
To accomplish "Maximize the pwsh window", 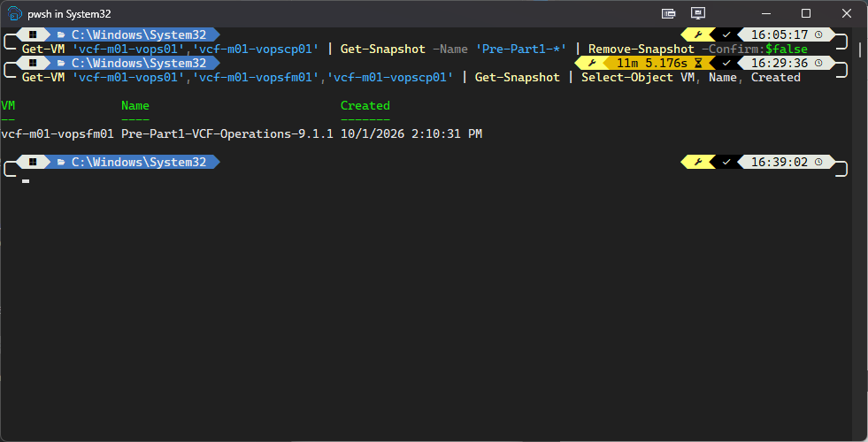I will coord(806,13).
